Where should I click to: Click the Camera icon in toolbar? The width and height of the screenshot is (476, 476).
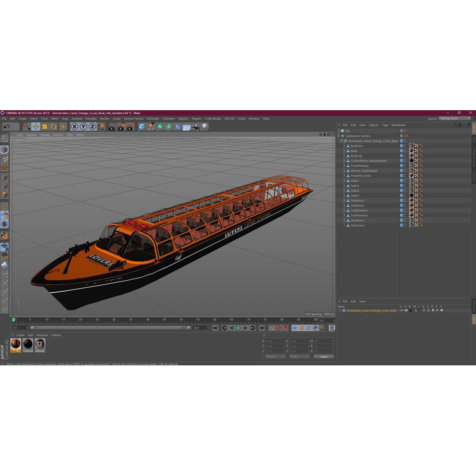pyautogui.click(x=196, y=126)
